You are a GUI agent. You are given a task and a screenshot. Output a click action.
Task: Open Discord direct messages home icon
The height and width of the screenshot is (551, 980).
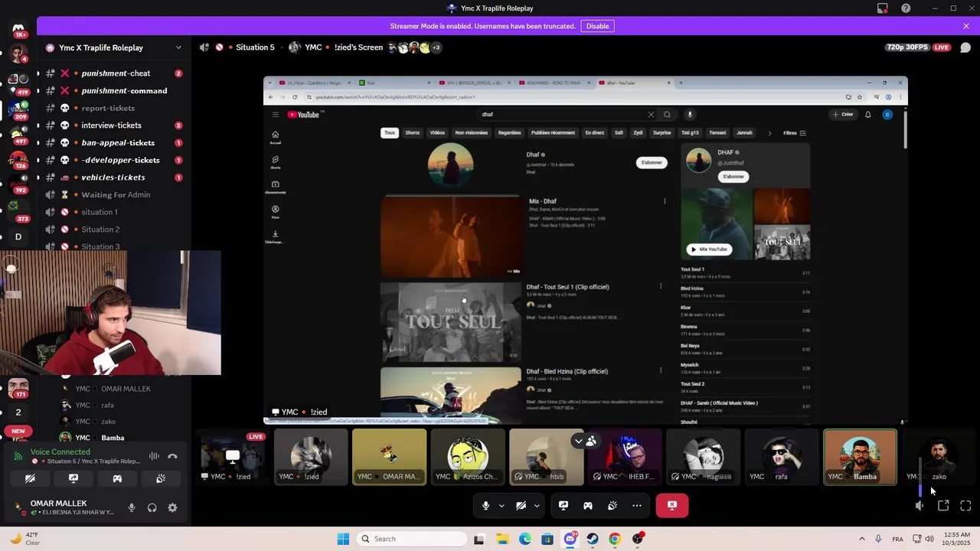pos(18,29)
